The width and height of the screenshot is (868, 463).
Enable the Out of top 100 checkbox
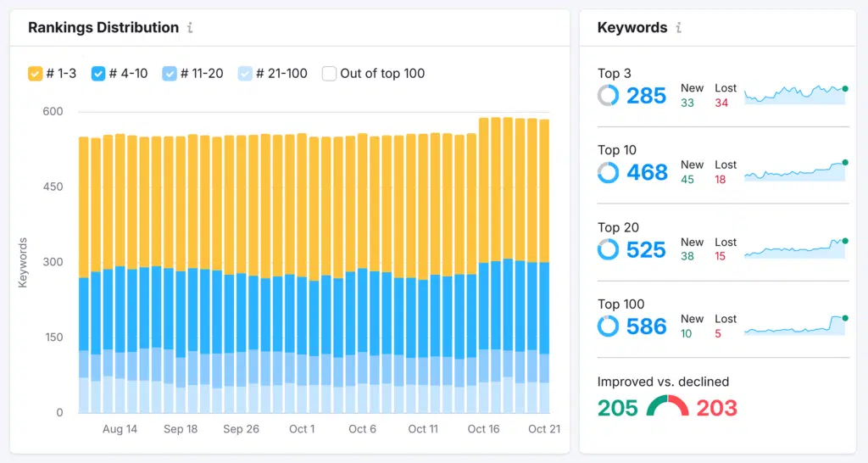[x=329, y=74]
